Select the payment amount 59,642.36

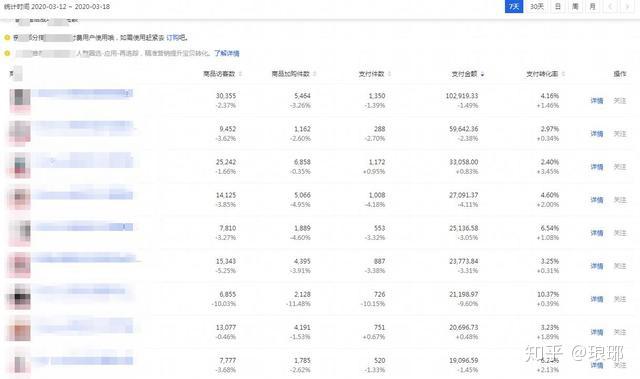[464, 129]
